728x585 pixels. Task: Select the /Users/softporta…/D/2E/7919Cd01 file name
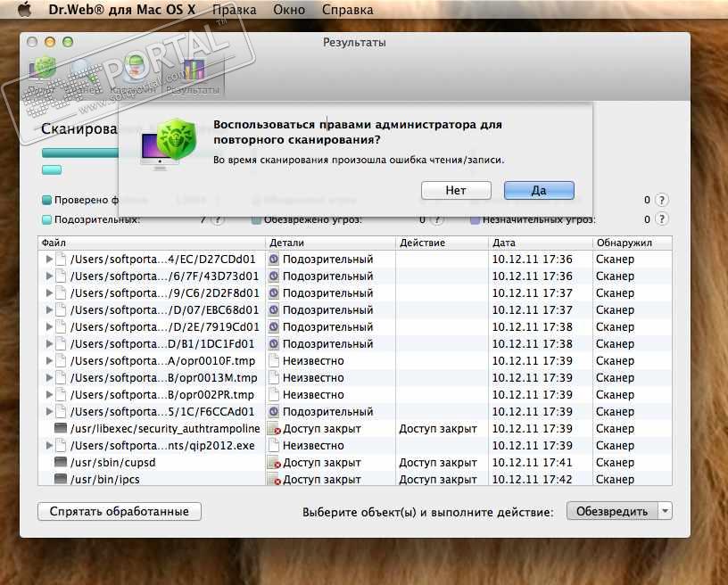(164, 326)
